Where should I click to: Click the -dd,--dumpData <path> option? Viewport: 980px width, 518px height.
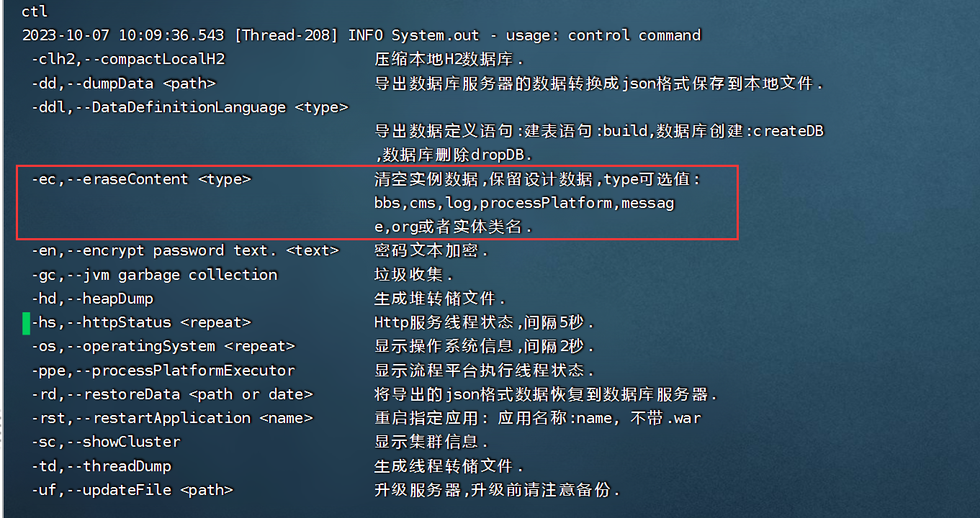[123, 83]
